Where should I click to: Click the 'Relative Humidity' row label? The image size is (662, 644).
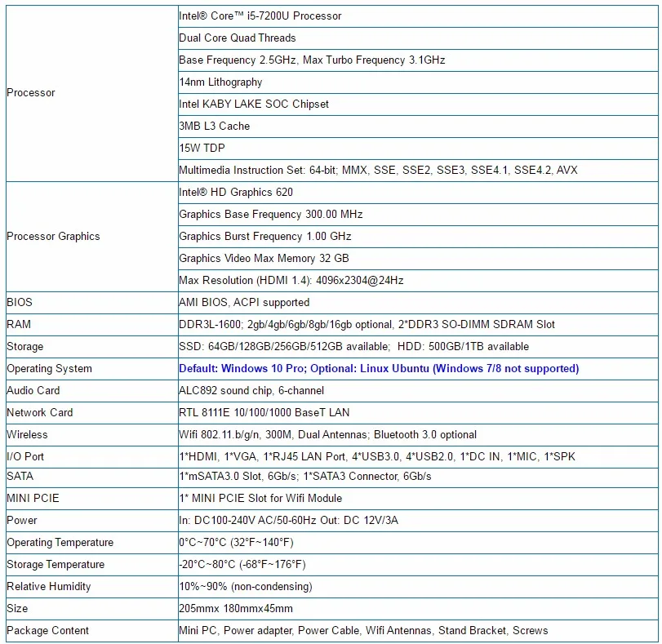click(92, 587)
